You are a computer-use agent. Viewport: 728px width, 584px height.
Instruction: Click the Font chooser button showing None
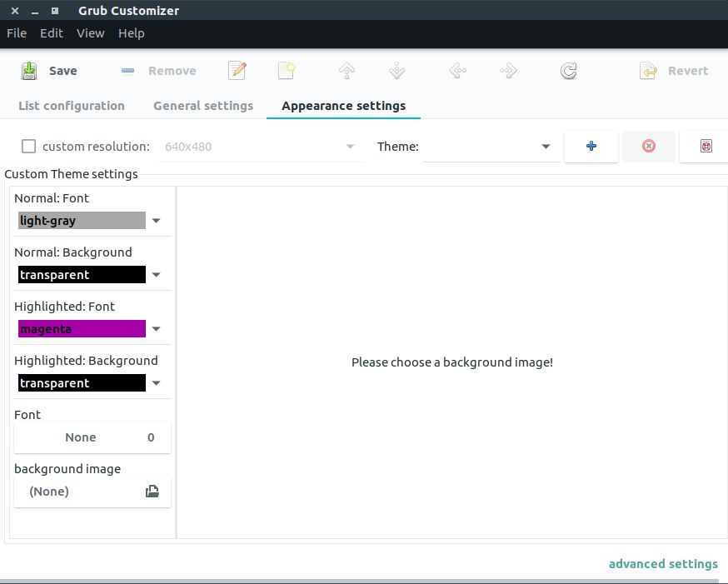(92, 437)
